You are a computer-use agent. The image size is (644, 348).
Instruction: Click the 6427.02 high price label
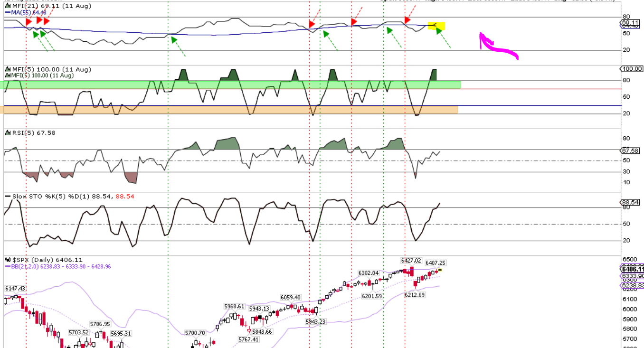click(411, 261)
